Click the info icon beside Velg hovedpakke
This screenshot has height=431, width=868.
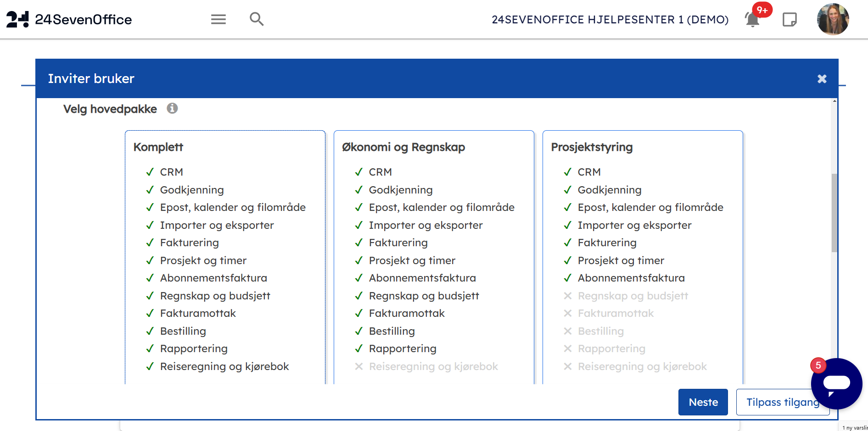click(172, 109)
